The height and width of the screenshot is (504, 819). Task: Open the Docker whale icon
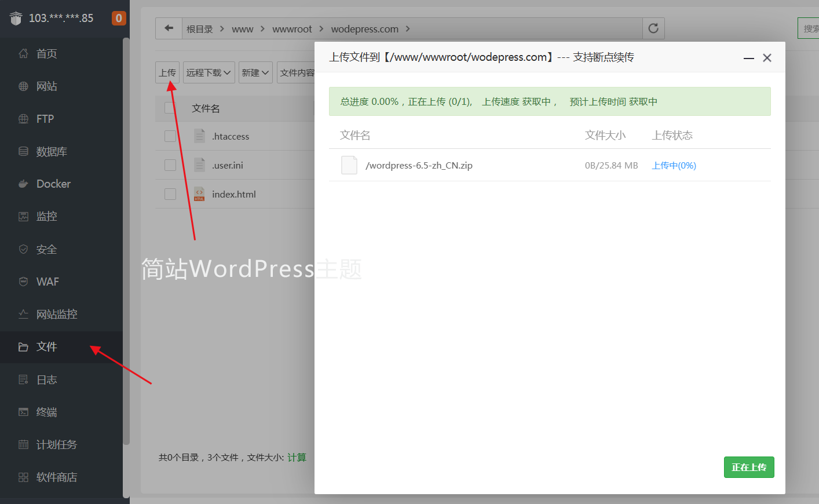pyautogui.click(x=23, y=184)
